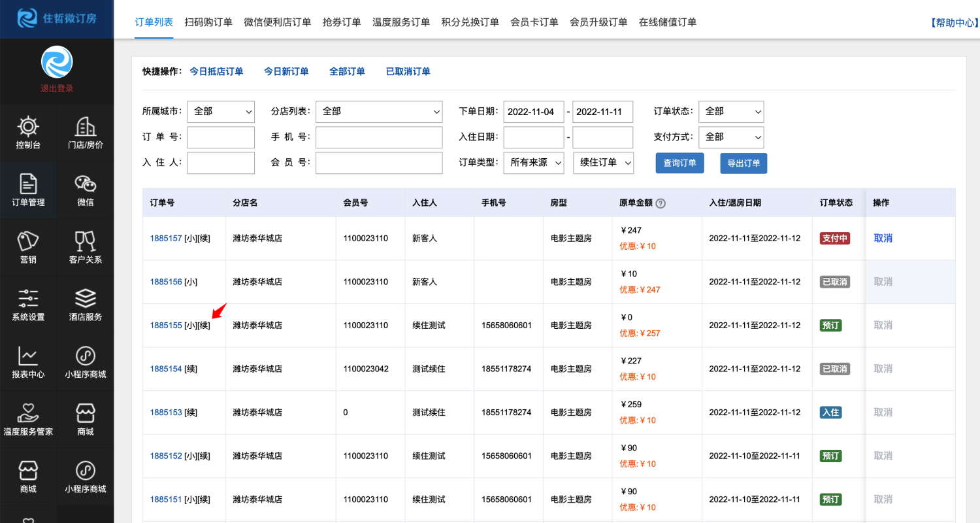The height and width of the screenshot is (523, 980).
Task: Expand the 订单状态 dropdown
Action: pos(731,111)
